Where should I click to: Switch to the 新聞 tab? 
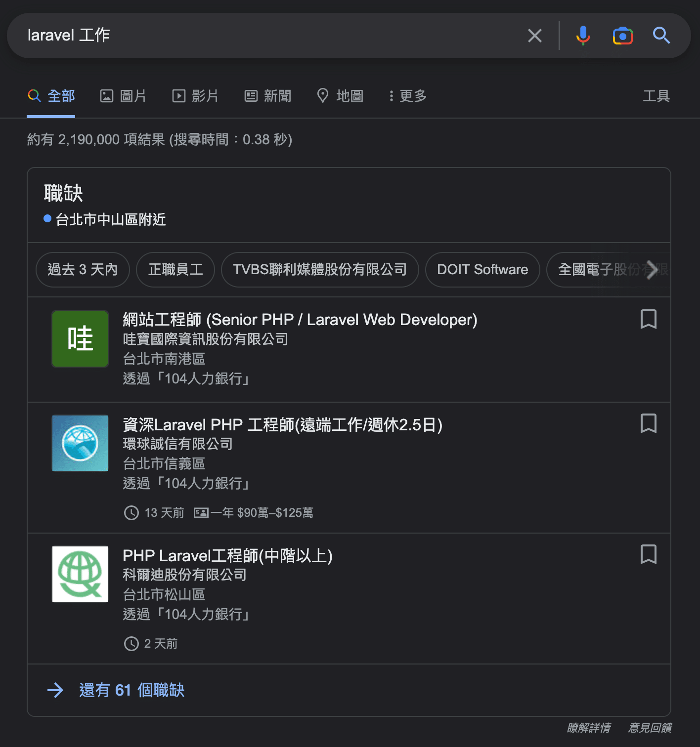(x=268, y=96)
